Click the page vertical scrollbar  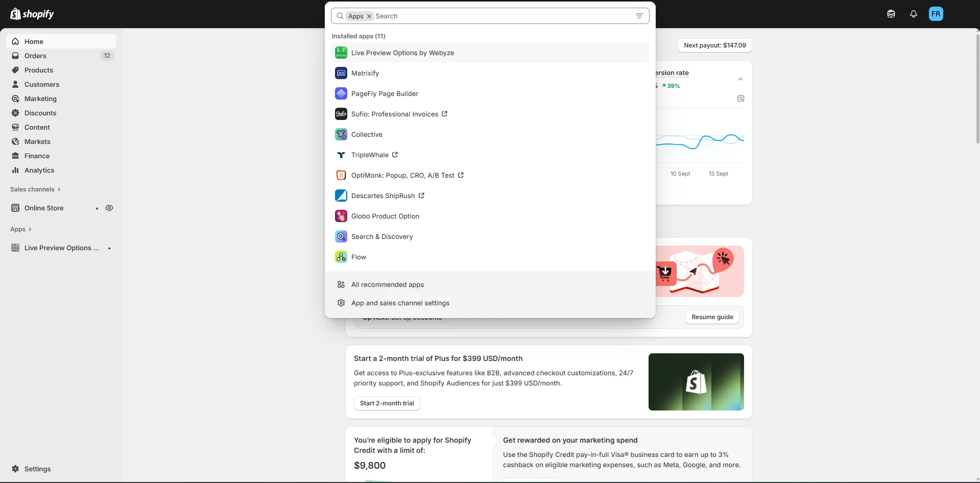point(977,87)
